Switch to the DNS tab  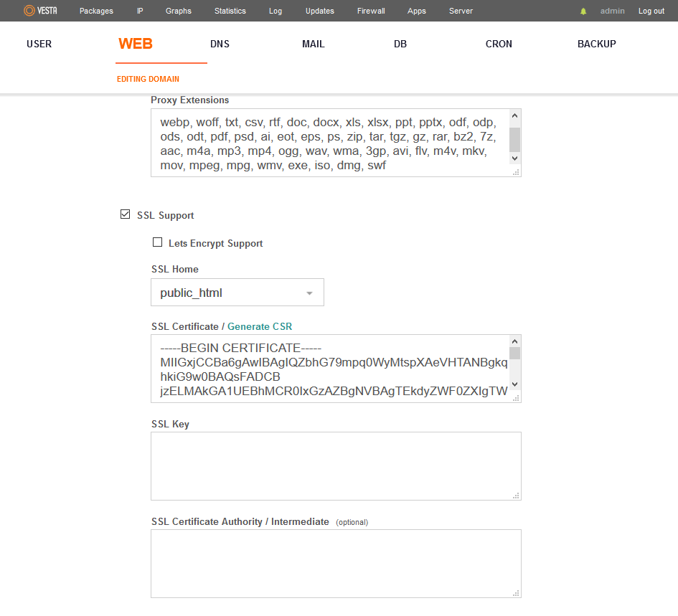220,44
